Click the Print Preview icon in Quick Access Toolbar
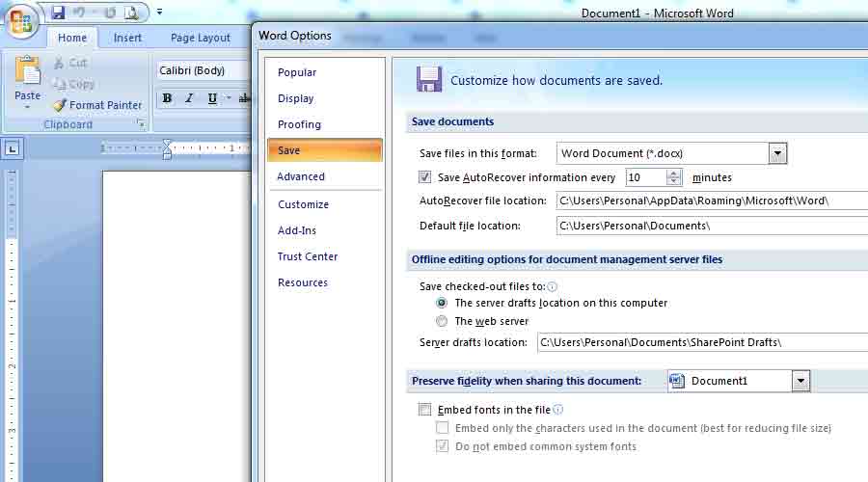The width and height of the screenshot is (868, 482). 132,13
